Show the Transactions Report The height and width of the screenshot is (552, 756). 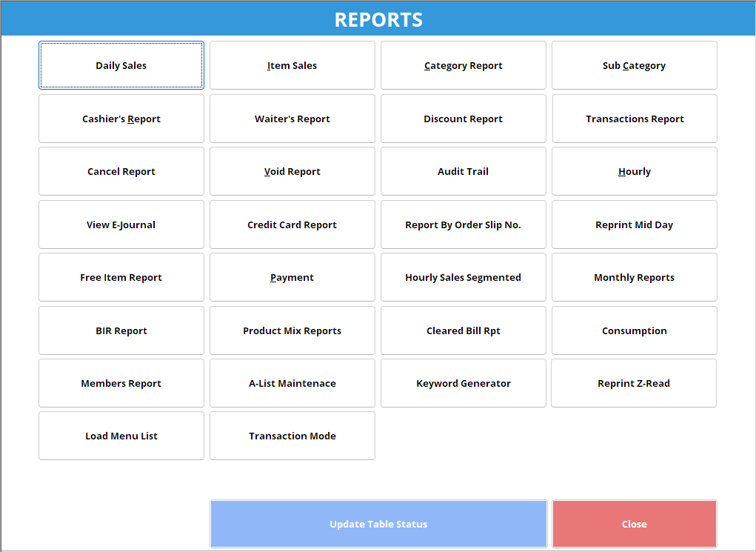[x=634, y=119]
